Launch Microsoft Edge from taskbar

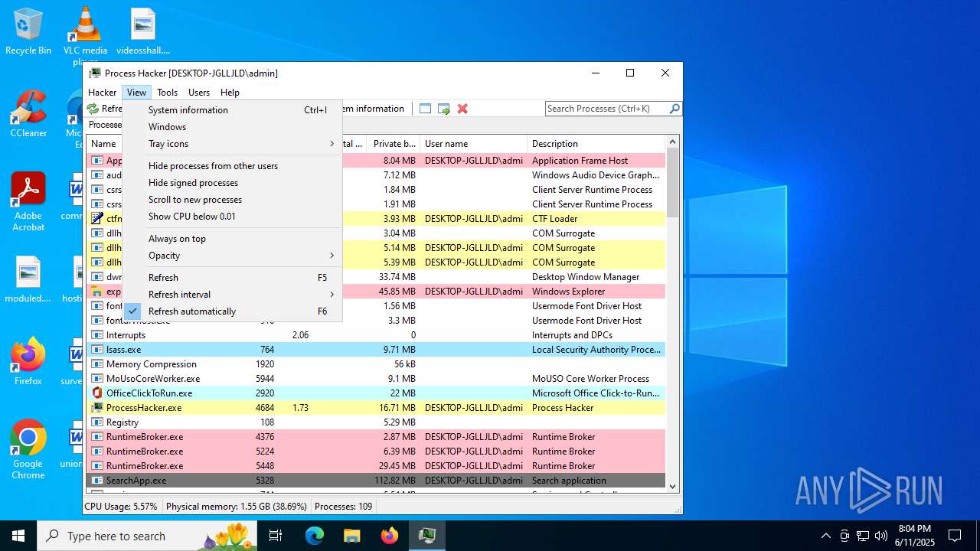click(x=315, y=536)
